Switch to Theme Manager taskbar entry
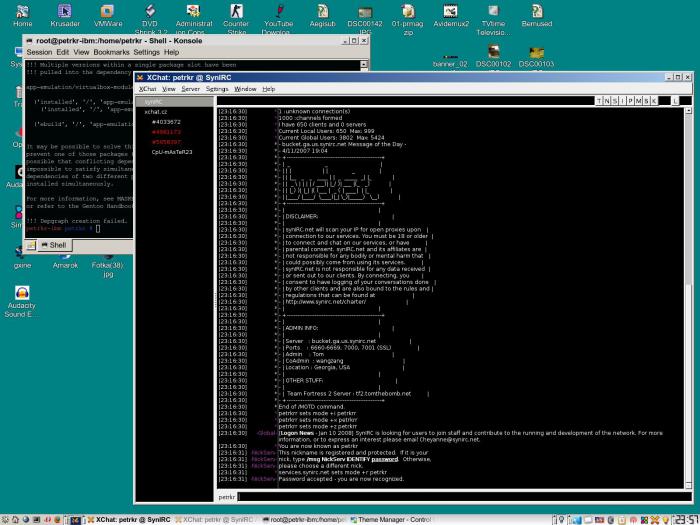 point(390,520)
